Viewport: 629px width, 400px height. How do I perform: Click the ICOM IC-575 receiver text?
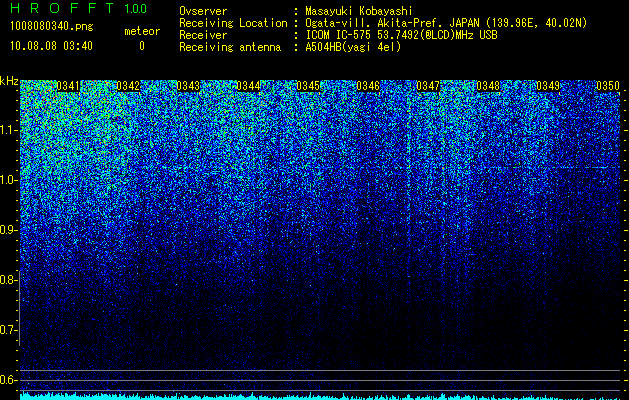coord(401,35)
